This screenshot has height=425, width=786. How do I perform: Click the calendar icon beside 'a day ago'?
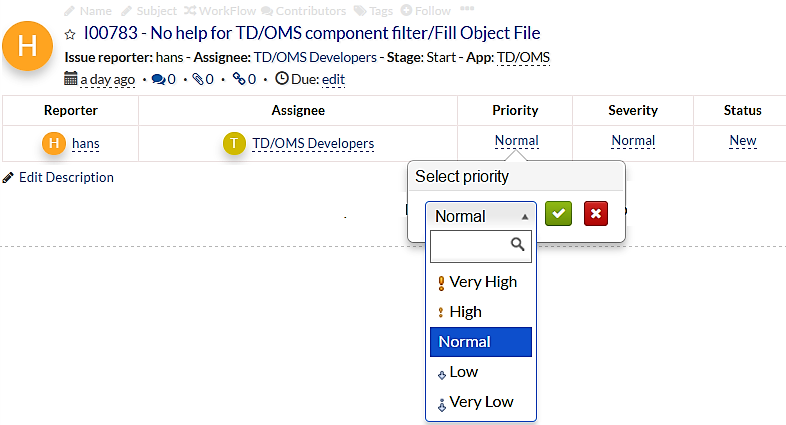tap(70, 79)
